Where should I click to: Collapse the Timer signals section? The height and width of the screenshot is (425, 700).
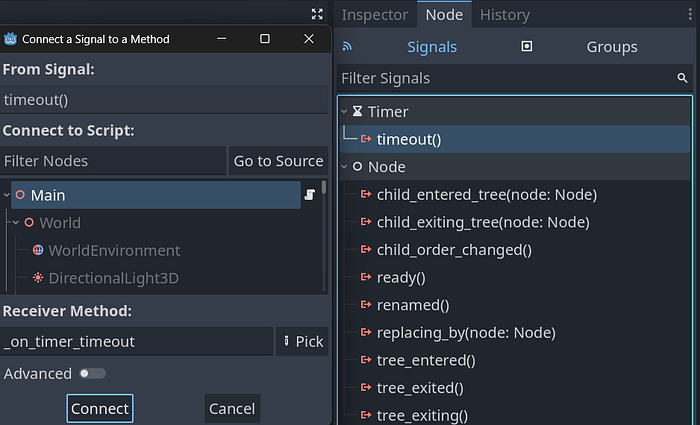(345, 112)
